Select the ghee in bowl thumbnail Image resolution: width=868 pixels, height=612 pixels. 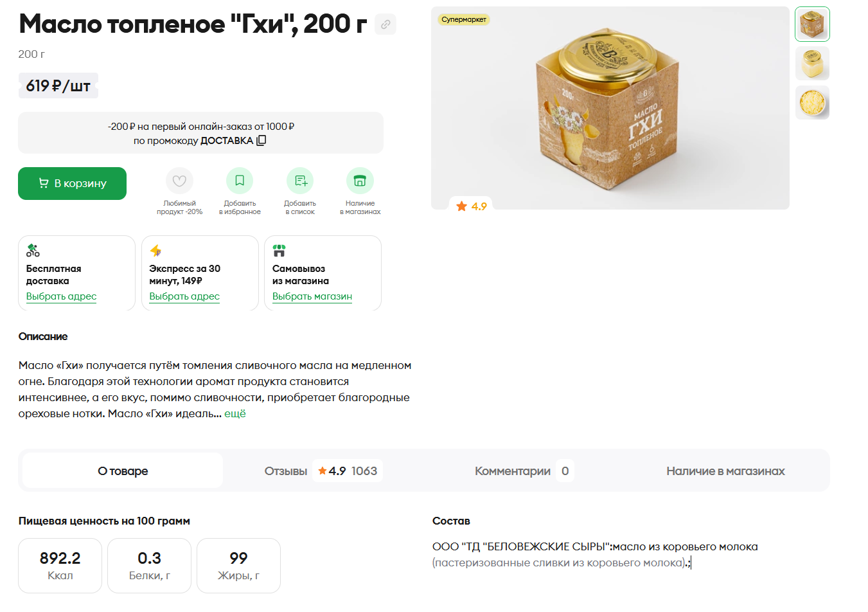812,103
